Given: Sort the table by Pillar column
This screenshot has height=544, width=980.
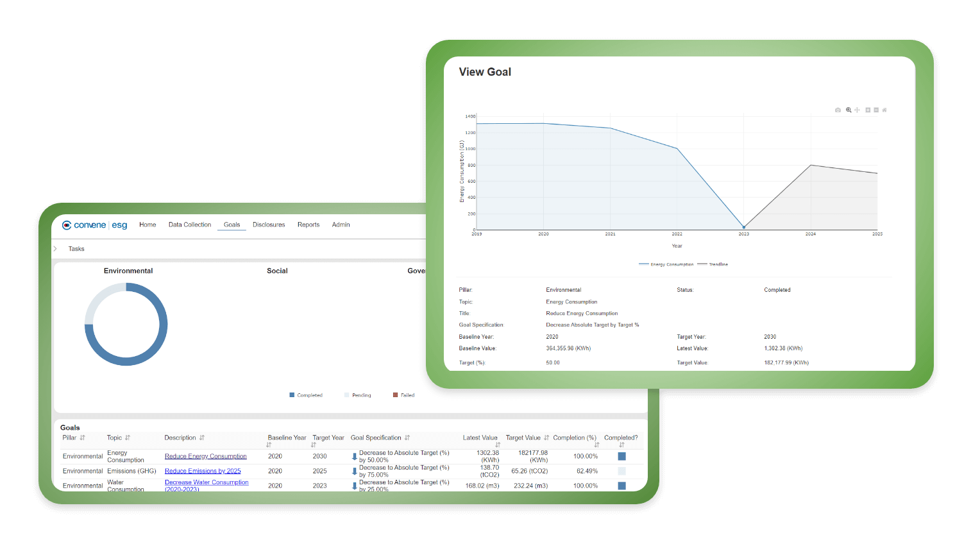Looking at the screenshot, I should [82, 438].
